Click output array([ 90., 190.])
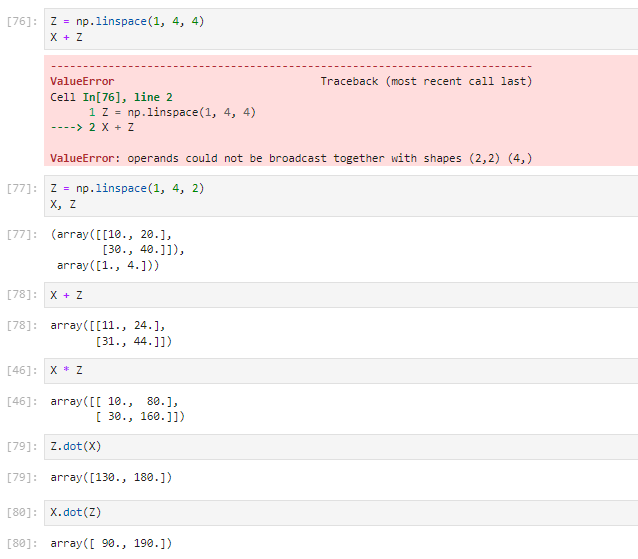638x559 pixels. click(111, 544)
